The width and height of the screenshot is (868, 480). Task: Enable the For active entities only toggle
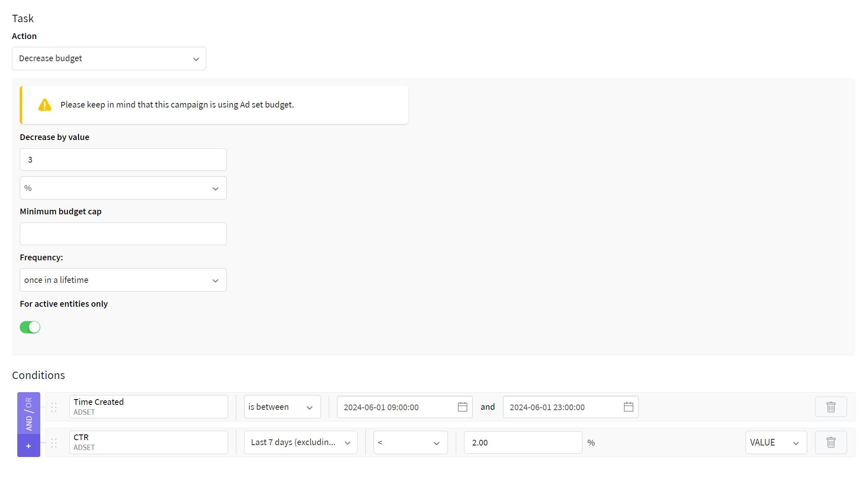[x=30, y=327]
